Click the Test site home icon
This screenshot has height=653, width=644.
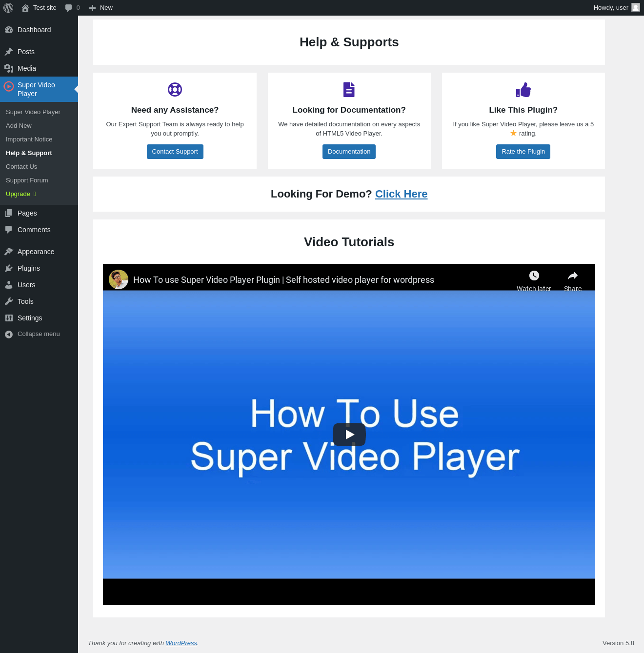(x=25, y=8)
